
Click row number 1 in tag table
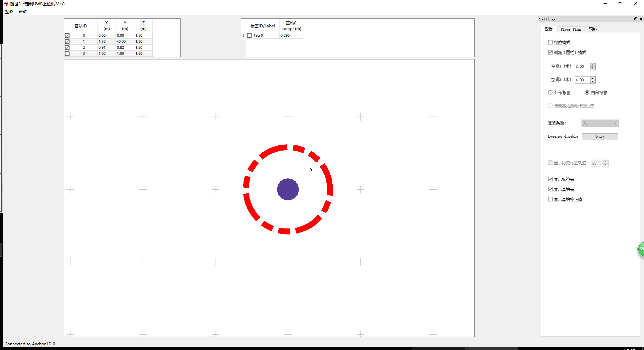click(x=244, y=35)
